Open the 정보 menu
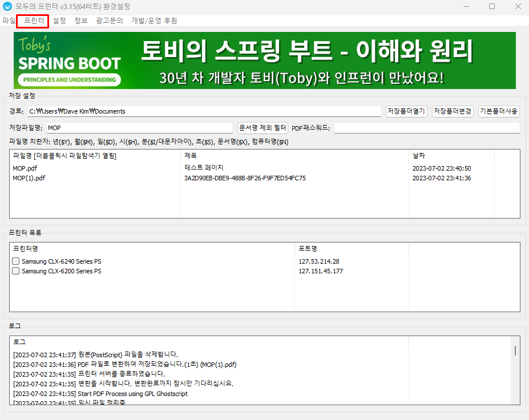 point(81,21)
